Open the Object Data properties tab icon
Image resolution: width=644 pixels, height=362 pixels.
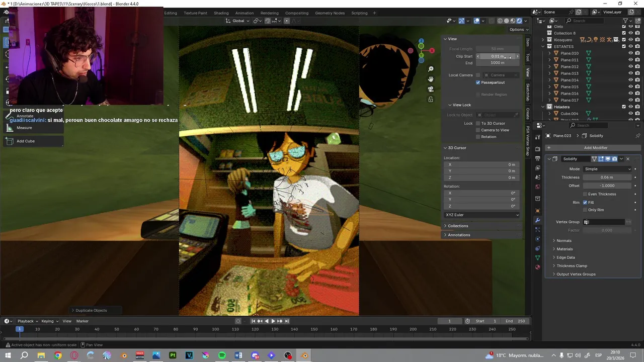coord(537,257)
